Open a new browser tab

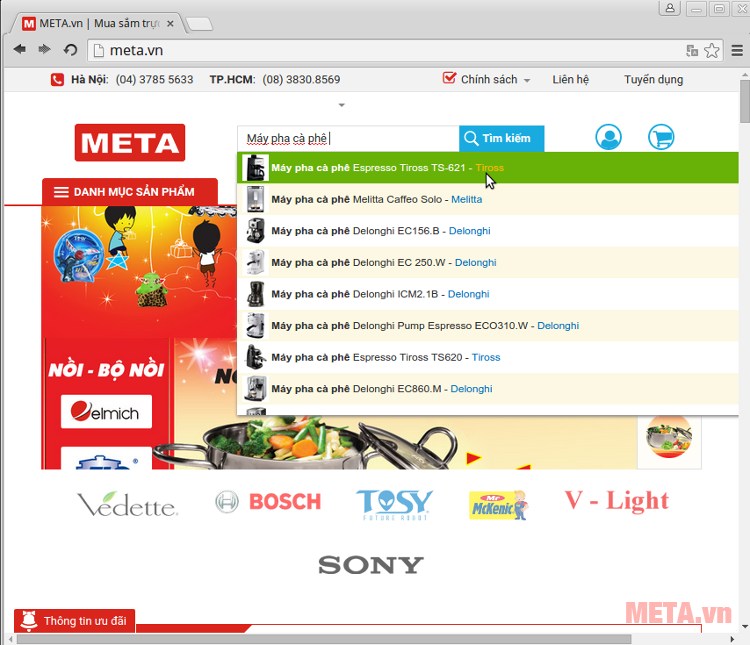click(x=199, y=24)
